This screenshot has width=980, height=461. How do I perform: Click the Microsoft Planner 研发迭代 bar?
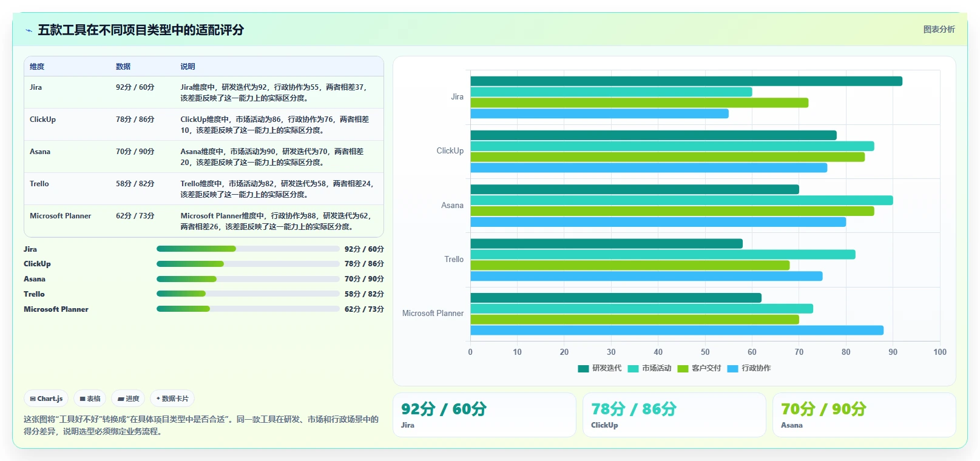pyautogui.click(x=616, y=298)
